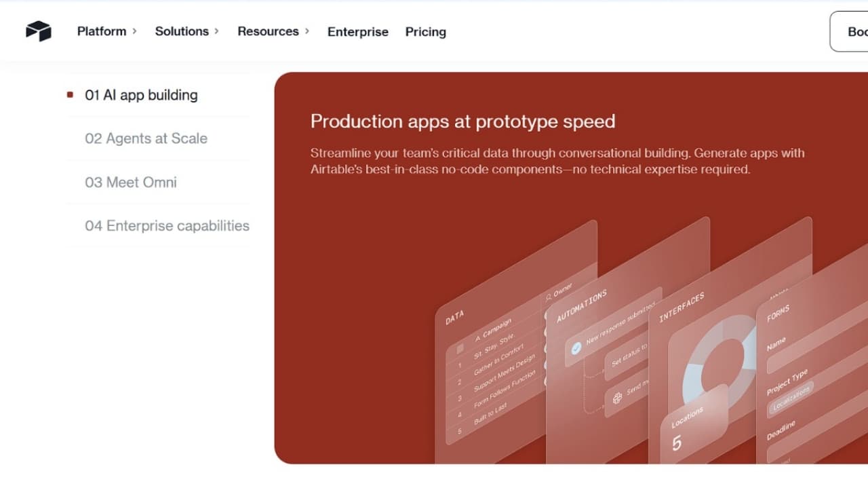Switch to 02 Agents at Scale
Viewport: 868px width, 488px height.
pos(146,138)
